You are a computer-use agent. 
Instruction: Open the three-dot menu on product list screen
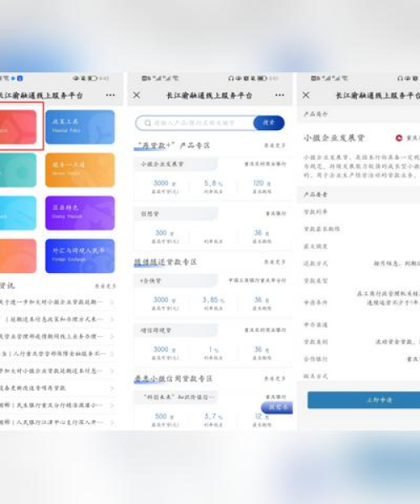(x=280, y=95)
